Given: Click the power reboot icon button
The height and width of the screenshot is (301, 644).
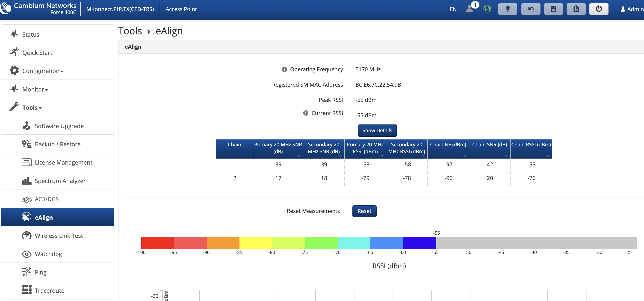Looking at the screenshot, I should click(x=599, y=9).
